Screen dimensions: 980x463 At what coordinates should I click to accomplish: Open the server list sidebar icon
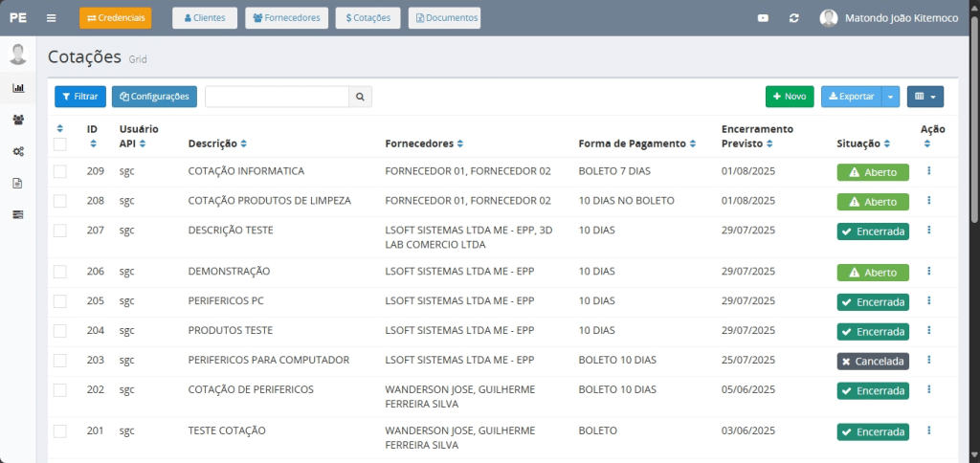18,215
